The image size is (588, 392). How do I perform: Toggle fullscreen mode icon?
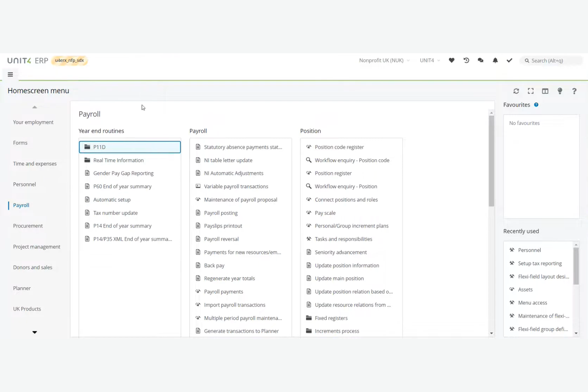click(531, 91)
